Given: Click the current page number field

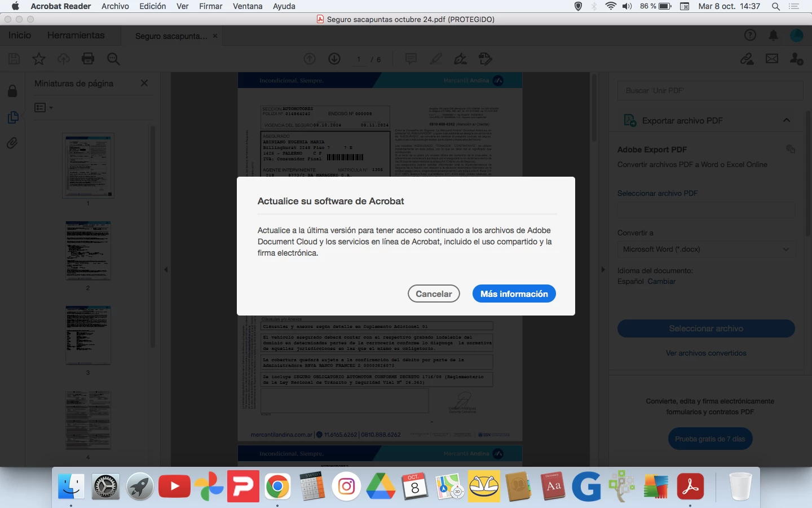Looking at the screenshot, I should pos(359,59).
